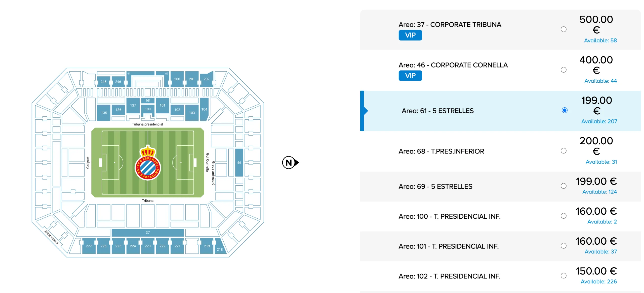The width and height of the screenshot is (644, 293).
Task: Choose block 104 in Tribuna presidencial
Action: tap(204, 109)
